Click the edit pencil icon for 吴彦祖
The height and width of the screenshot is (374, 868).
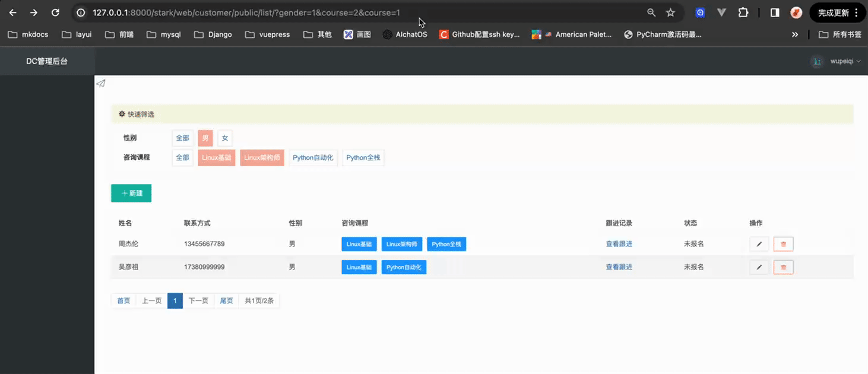[x=759, y=267]
